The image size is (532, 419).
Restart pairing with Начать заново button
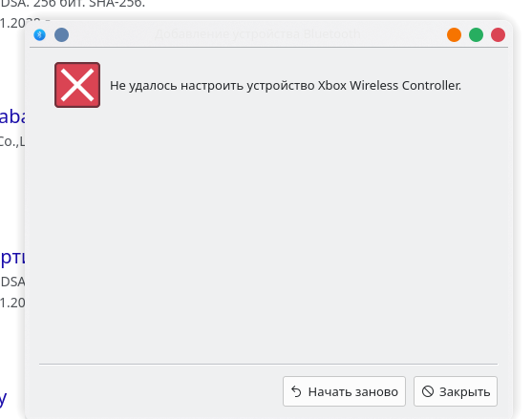344,391
